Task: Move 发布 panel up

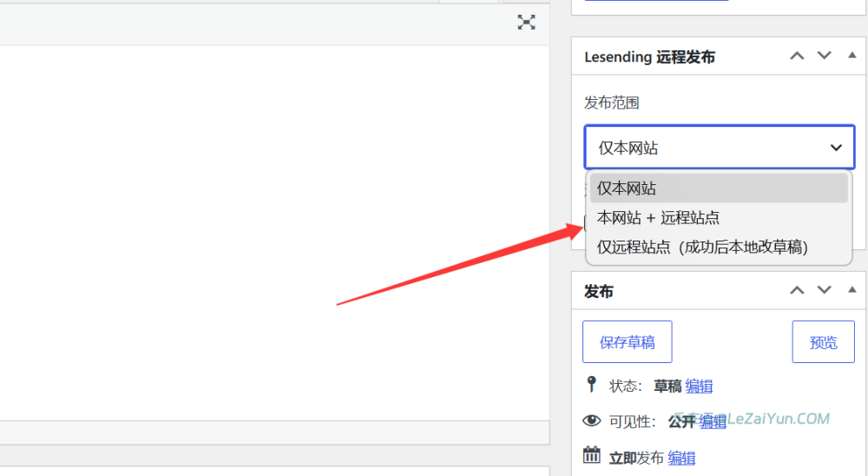Action: click(x=797, y=290)
